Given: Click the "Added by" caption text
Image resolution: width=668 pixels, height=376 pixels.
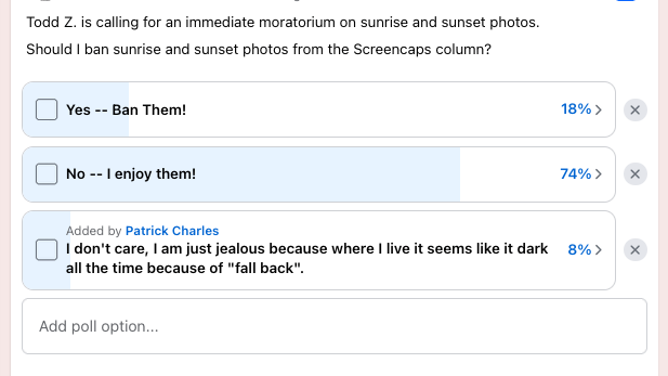Looking at the screenshot, I should pos(94,231).
